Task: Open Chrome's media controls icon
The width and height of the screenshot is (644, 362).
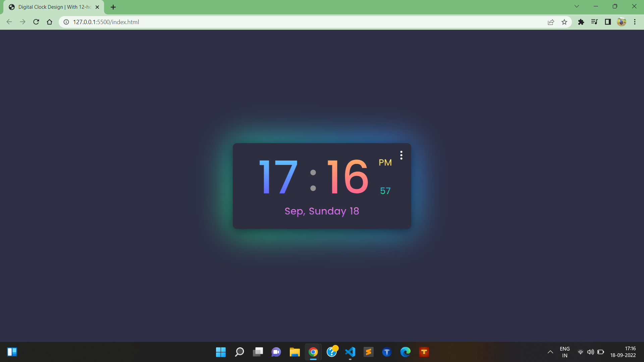Action: tap(594, 22)
